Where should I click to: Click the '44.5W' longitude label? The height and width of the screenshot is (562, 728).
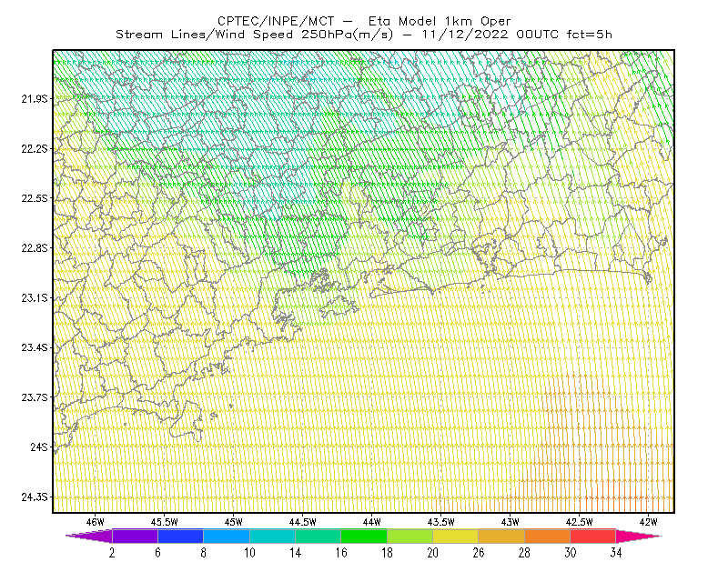[302, 522]
